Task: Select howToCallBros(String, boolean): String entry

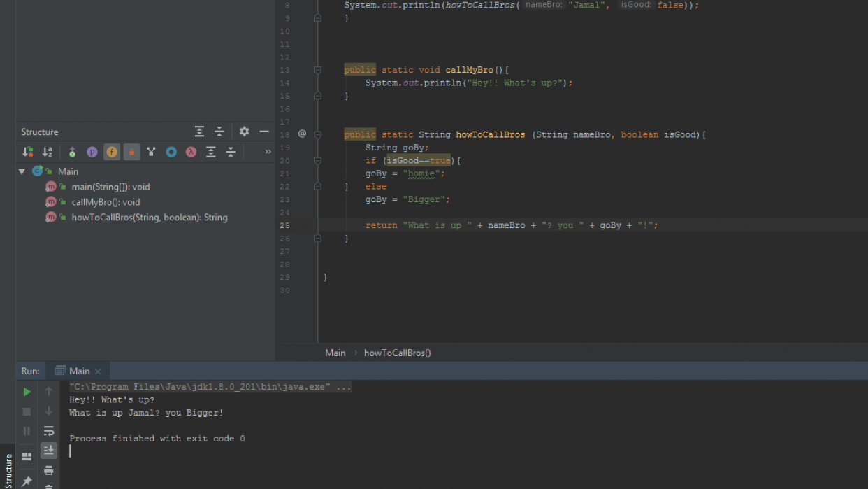Action: click(150, 218)
